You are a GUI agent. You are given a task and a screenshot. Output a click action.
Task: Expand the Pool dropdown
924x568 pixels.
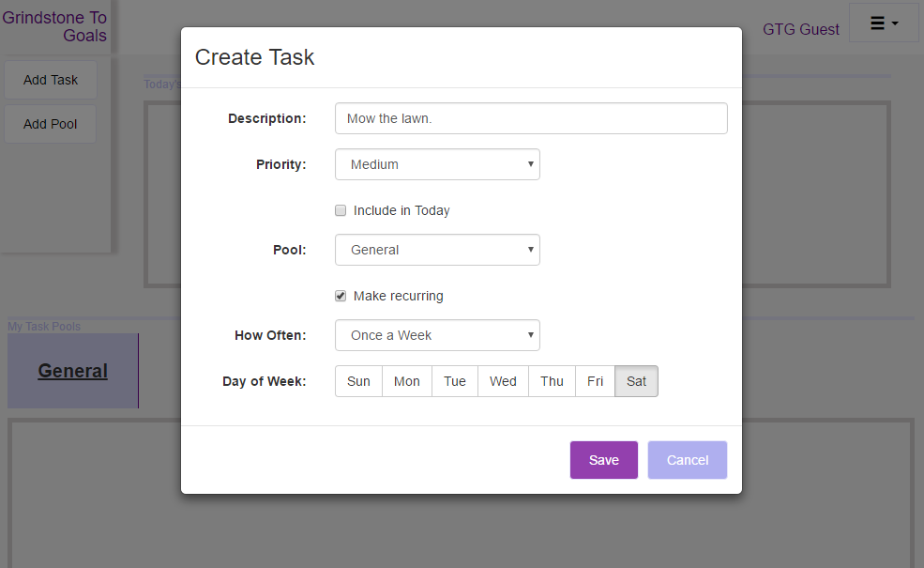click(437, 250)
